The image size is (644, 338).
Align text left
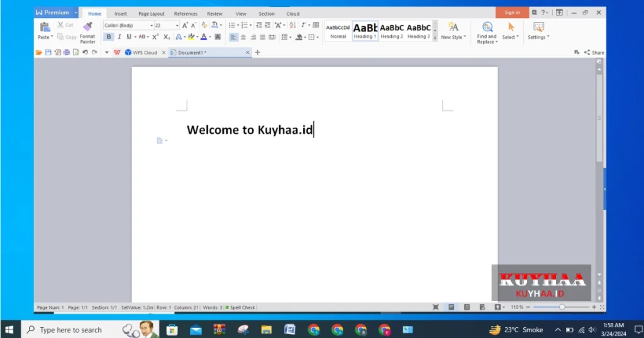[233, 37]
